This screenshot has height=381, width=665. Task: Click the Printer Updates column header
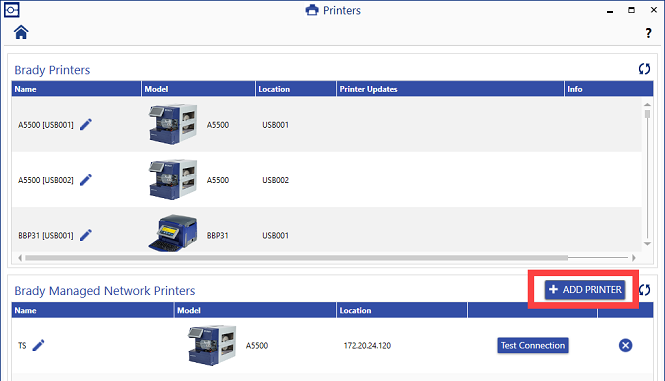pos(450,89)
